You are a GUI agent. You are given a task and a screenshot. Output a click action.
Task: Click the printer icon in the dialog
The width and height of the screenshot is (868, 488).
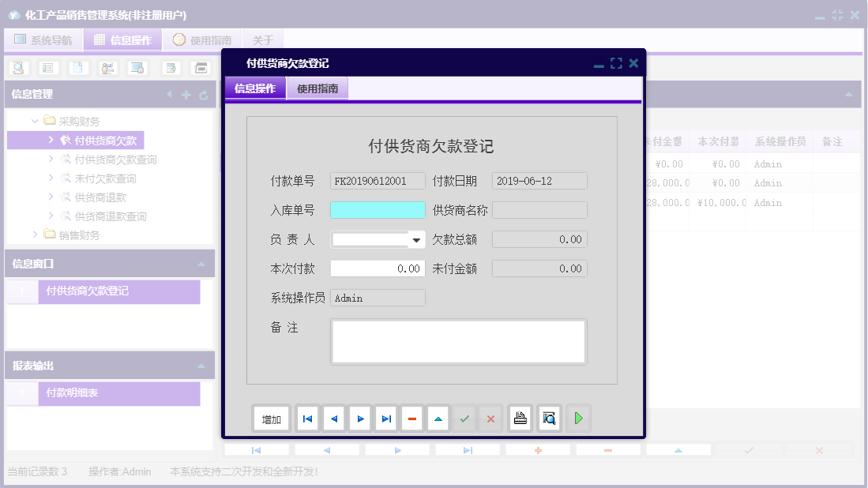520,419
